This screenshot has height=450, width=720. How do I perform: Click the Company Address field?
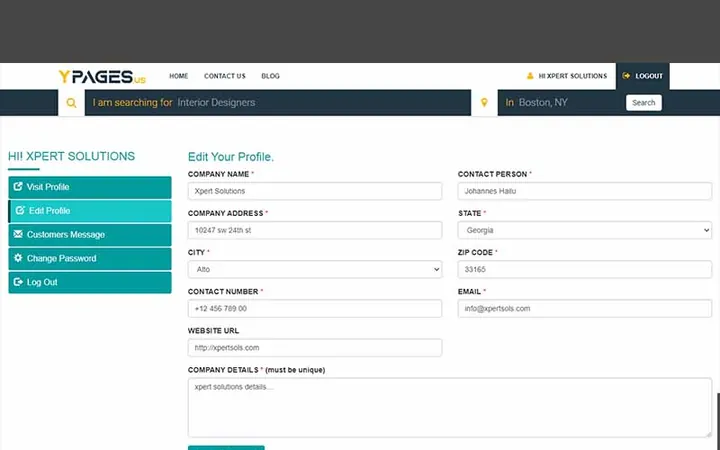(x=315, y=230)
